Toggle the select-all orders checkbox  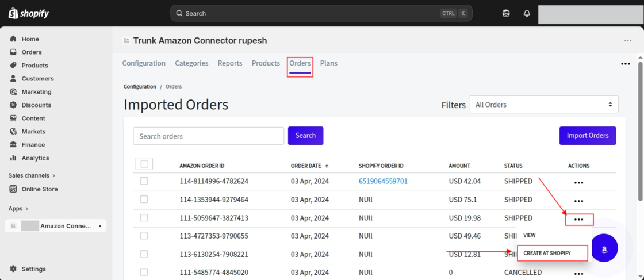click(x=144, y=164)
